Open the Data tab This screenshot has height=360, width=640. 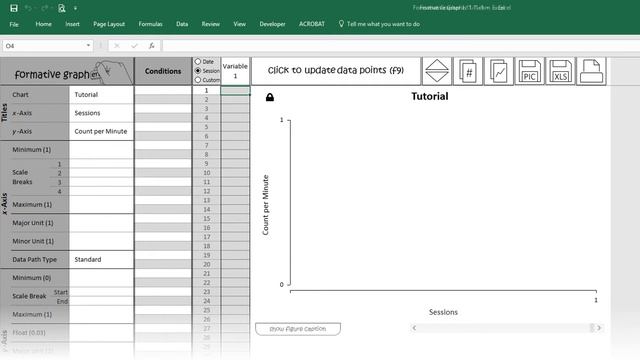182,24
